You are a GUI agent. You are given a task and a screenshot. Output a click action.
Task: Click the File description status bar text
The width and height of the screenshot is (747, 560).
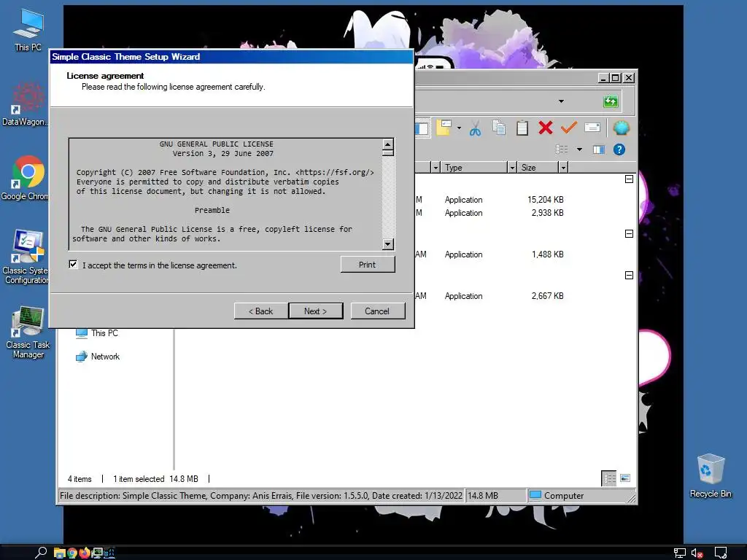260,496
